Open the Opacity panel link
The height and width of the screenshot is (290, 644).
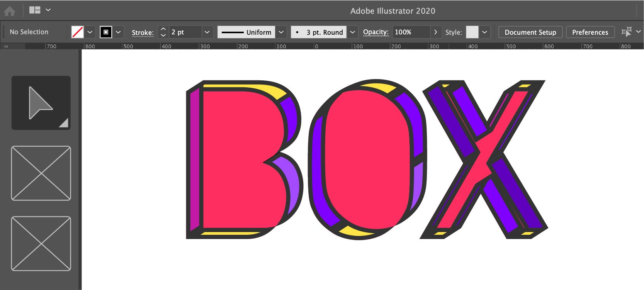tap(376, 32)
